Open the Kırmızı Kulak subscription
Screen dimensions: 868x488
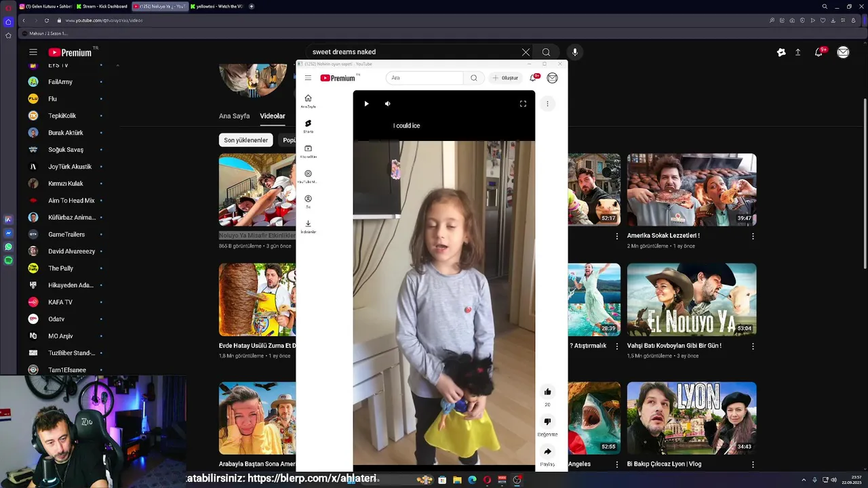point(64,184)
